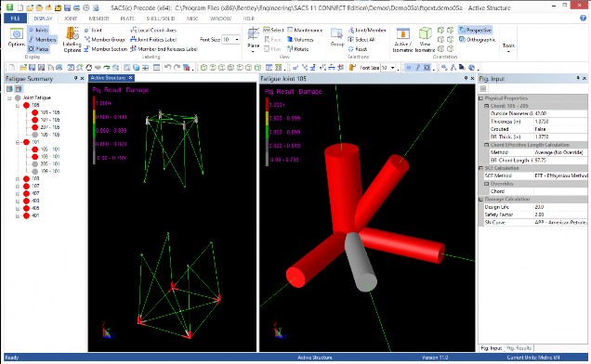Viewport: 591px width, 364px height.
Task: Close the Active Structure tab
Action: pyautogui.click(x=130, y=78)
